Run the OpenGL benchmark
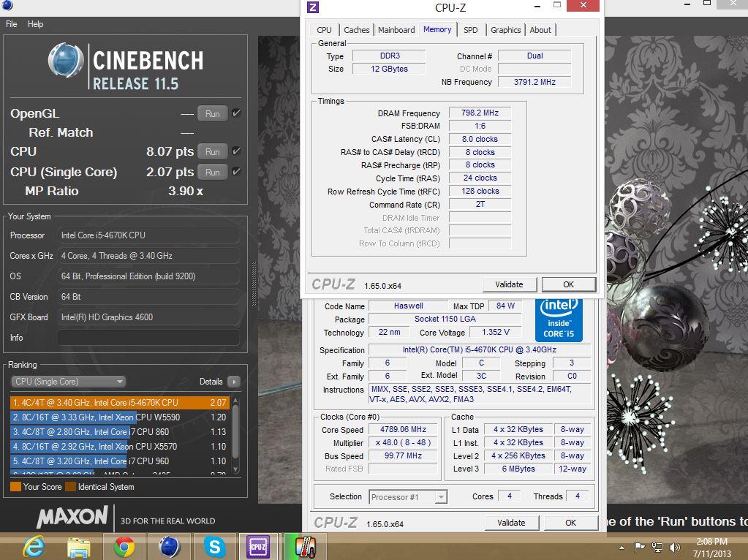 coord(212,114)
